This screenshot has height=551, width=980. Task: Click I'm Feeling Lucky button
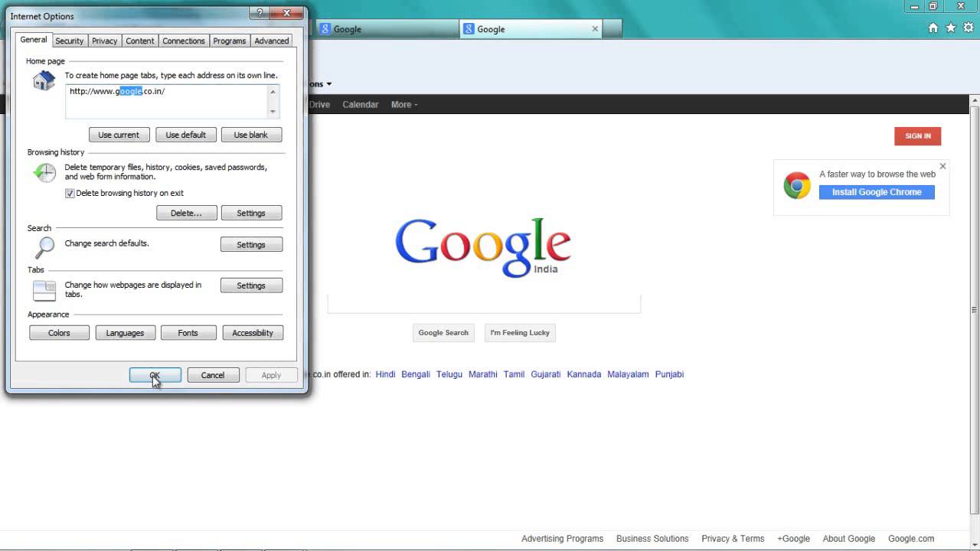520,333
